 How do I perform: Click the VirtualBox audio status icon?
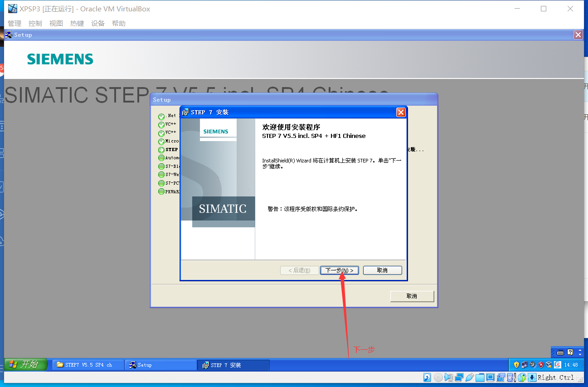coord(449,377)
